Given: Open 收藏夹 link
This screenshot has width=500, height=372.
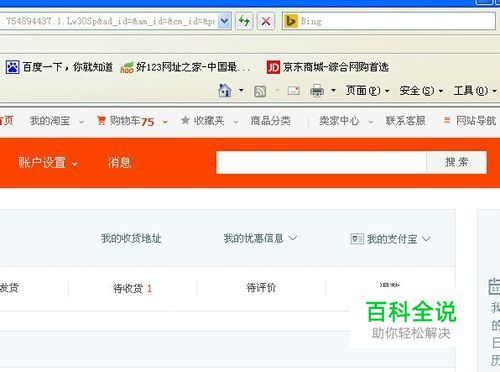Looking at the screenshot, I should (209, 121).
